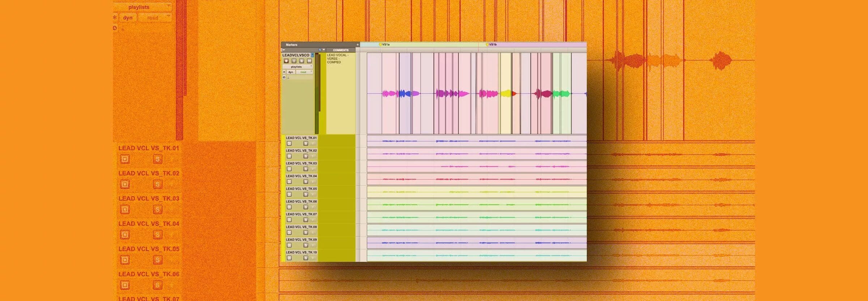
Task: Select track name LEAD VCL VS_TK.08
Action: (x=301, y=227)
